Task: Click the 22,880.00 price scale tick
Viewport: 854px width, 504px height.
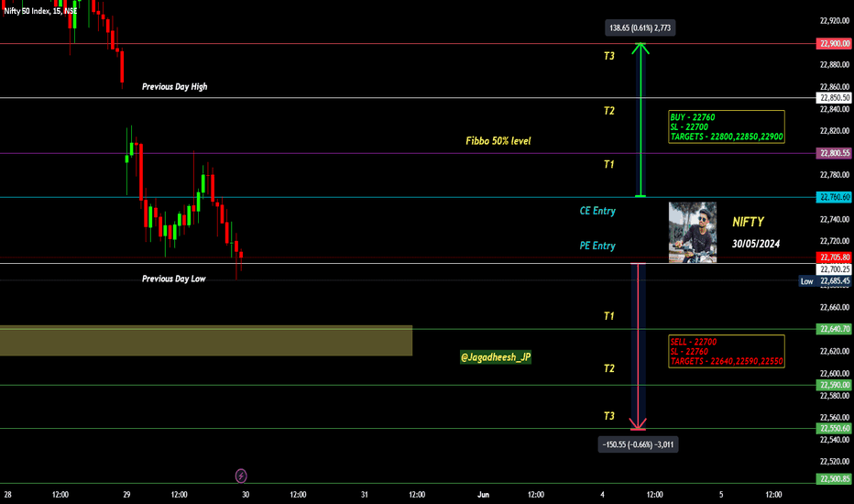Action: click(x=835, y=65)
